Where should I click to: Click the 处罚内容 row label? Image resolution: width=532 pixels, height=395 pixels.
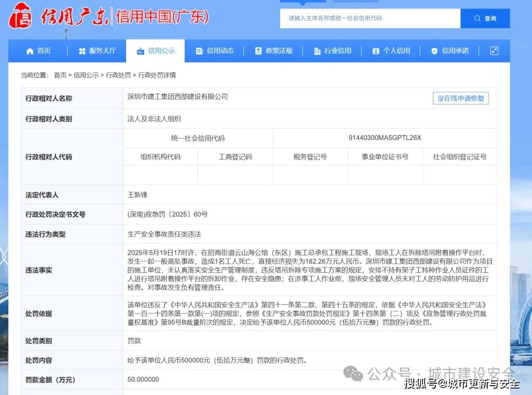38,361
